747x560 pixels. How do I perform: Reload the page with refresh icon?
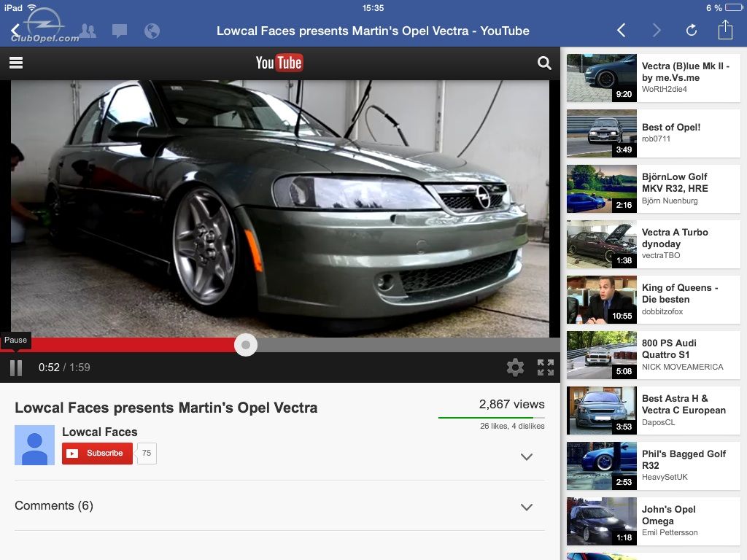click(692, 31)
